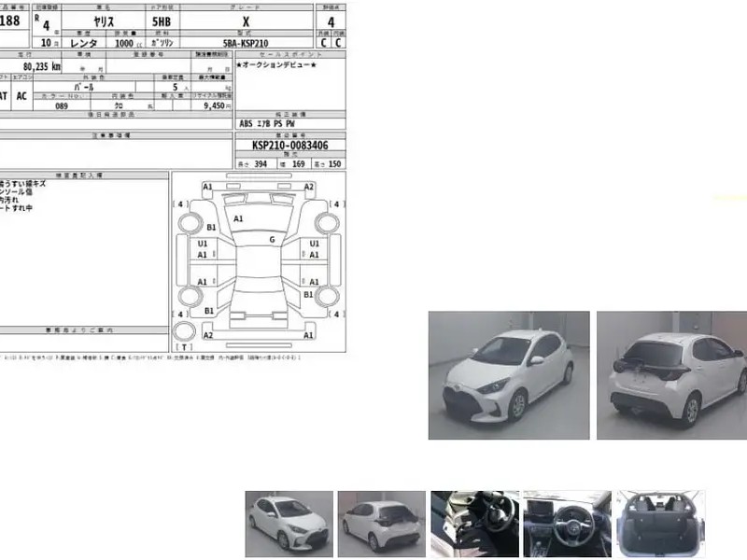Click the chassis number KSP210-0083406
The width and height of the screenshot is (747, 560).
289,146
